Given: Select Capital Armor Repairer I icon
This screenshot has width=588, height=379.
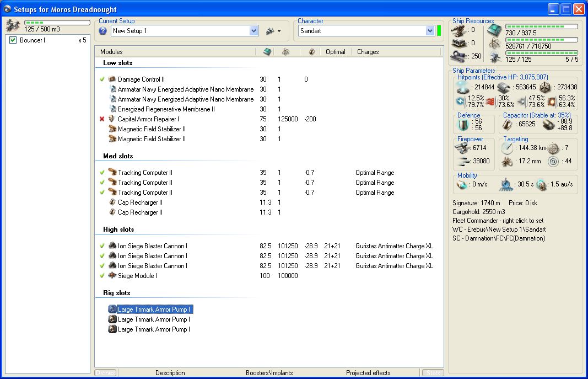Looking at the screenshot, I should tap(112, 119).
